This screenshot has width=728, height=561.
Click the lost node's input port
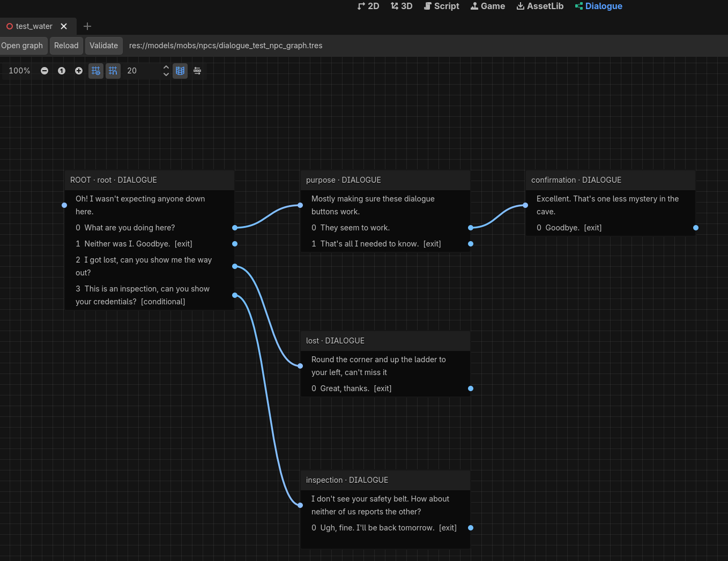300,366
